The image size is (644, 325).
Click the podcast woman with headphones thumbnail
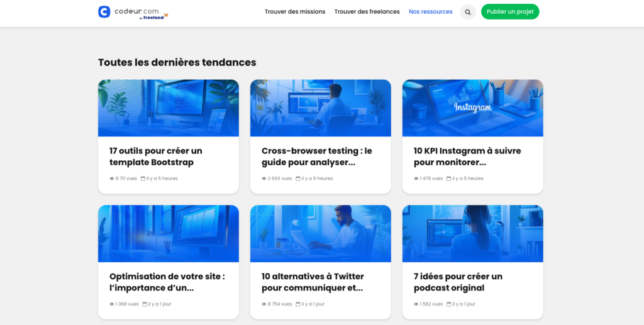[x=472, y=233]
